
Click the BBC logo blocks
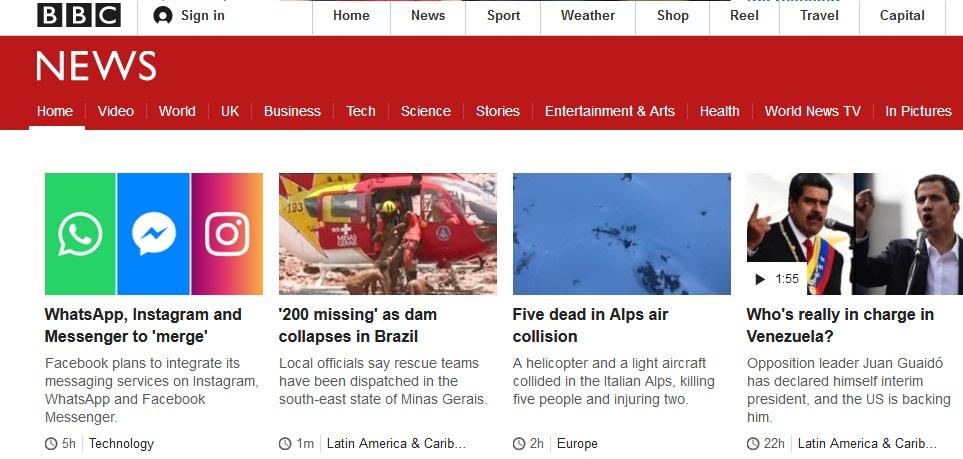pos(79,15)
